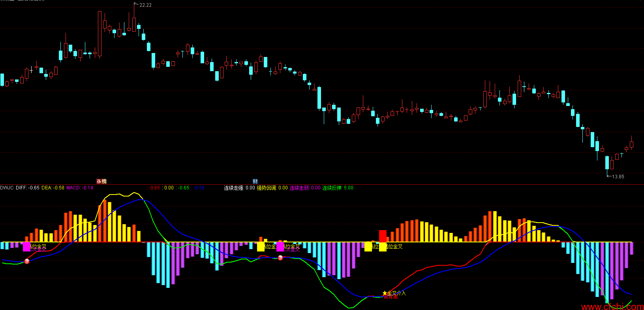Viewport: 644px width, 310px height.
Task: Click the 22.22 high price label
Action: click(x=145, y=5)
